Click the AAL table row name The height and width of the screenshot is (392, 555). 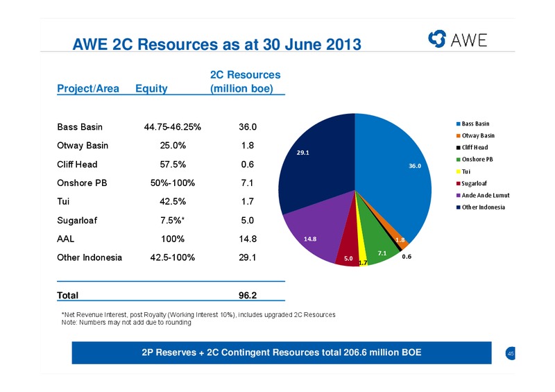(x=65, y=239)
